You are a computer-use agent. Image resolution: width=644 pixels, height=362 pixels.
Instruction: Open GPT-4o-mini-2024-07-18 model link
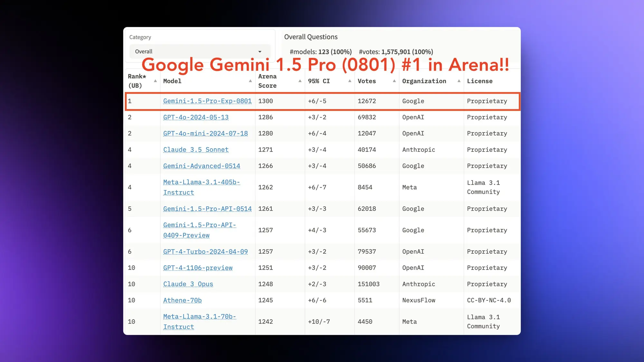205,133
